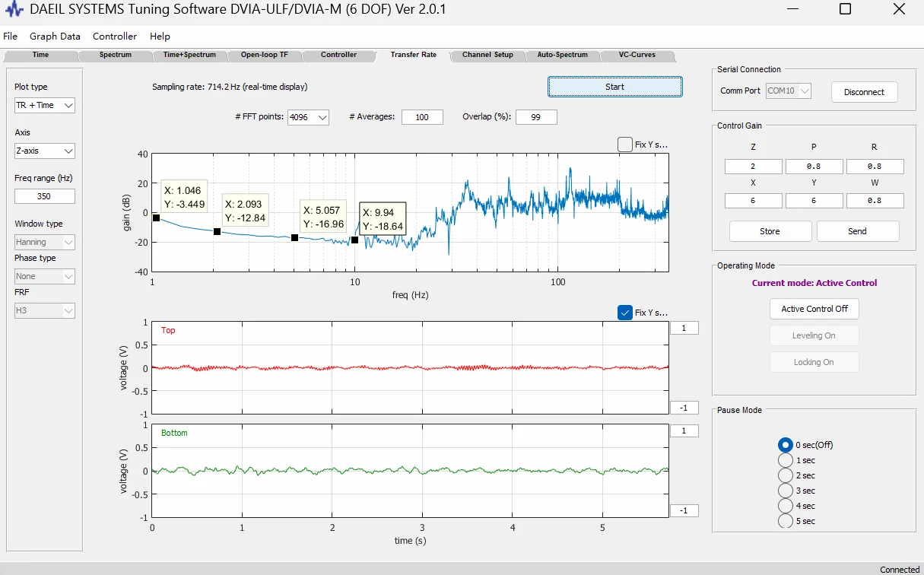Click the W gain input field

coord(875,201)
